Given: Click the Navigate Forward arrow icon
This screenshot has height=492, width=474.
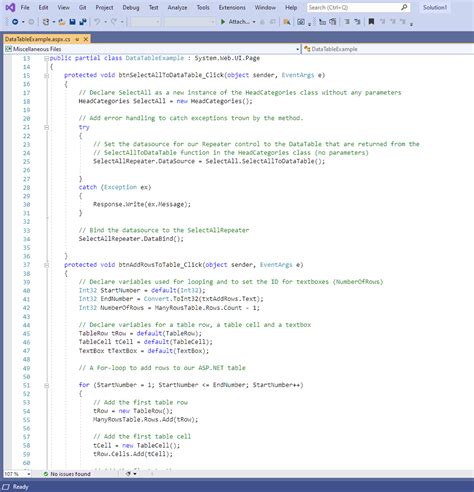Looking at the screenshot, I should [x=31, y=22].
